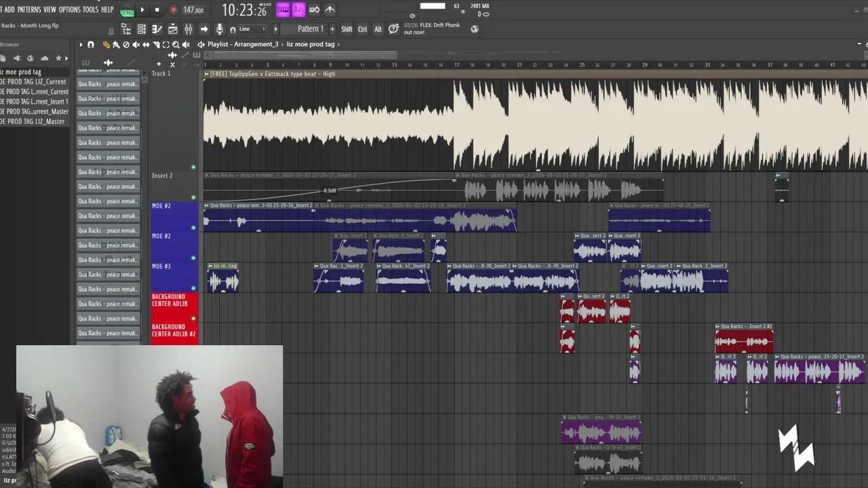Open the VIEW menu
The width and height of the screenshot is (868, 488).
[50, 9]
